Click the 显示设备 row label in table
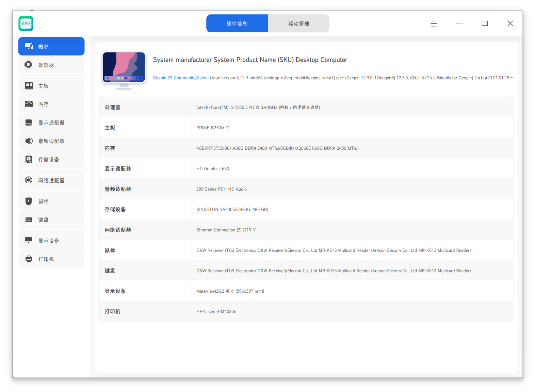Viewport: 535px width, 392px height. (115, 291)
